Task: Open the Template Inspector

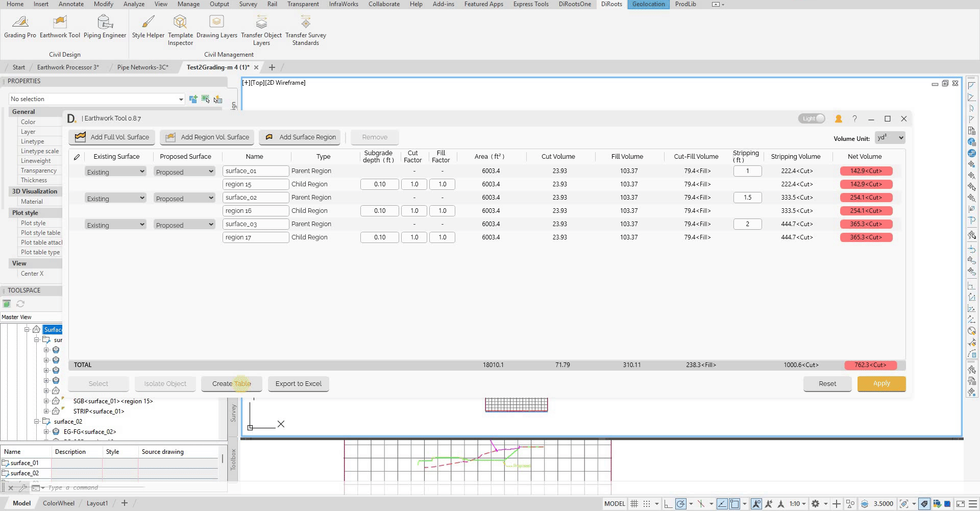Action: pyautogui.click(x=180, y=28)
